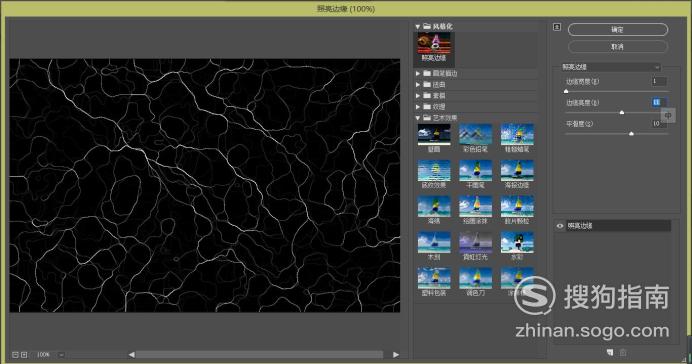Zoom out the preview with minus button

15,355
